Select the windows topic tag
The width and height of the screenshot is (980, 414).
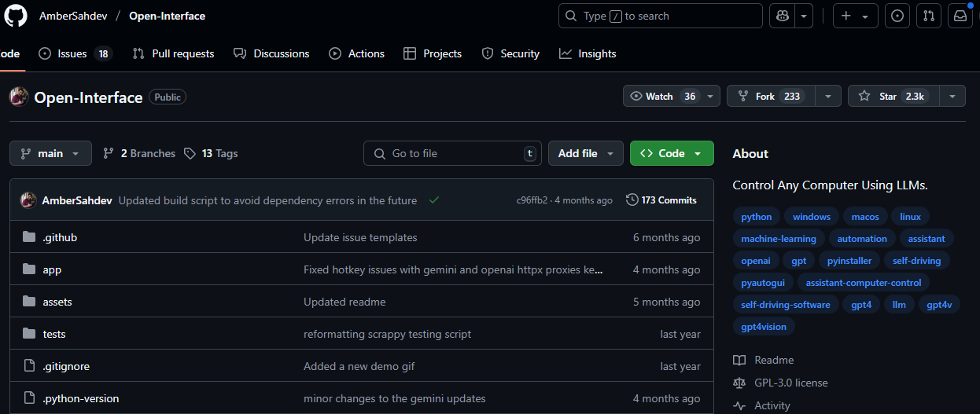(812, 217)
